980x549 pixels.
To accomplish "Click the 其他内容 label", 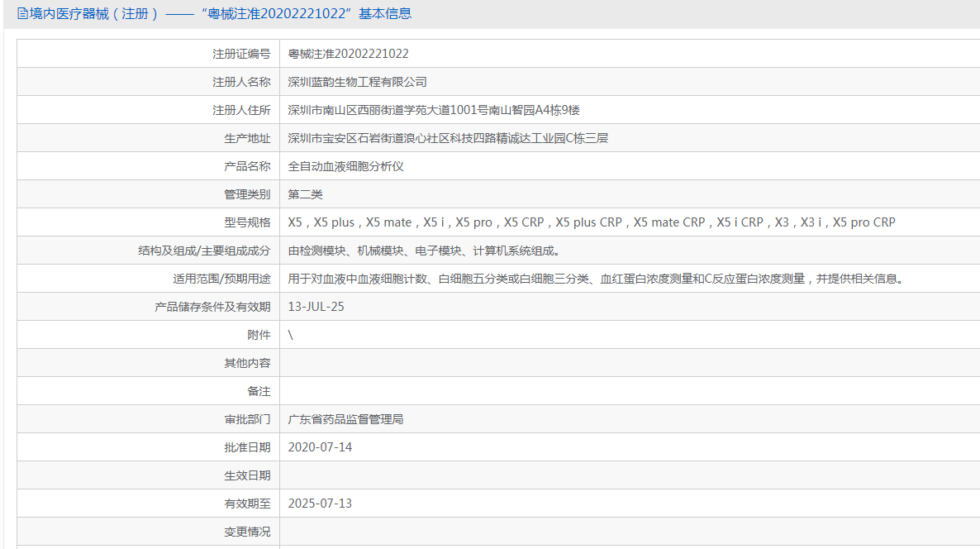I will coord(248,363).
